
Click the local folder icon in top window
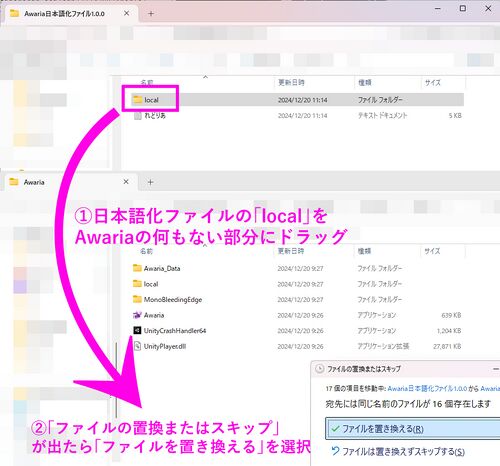click(x=137, y=99)
